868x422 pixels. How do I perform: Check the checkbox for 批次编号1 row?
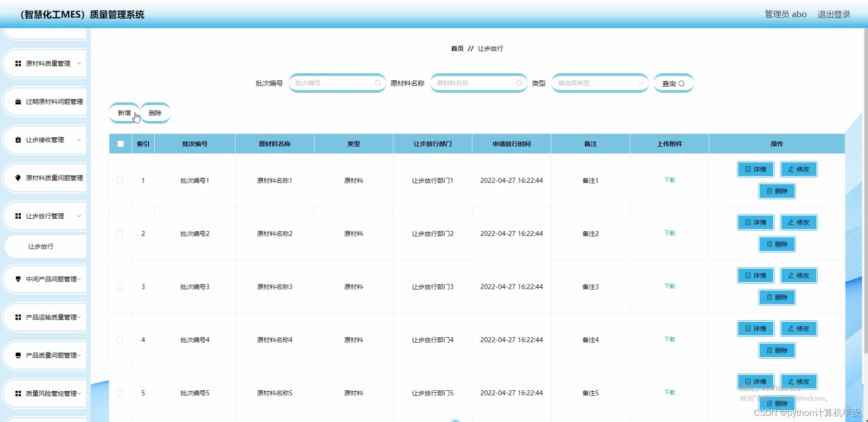120,180
